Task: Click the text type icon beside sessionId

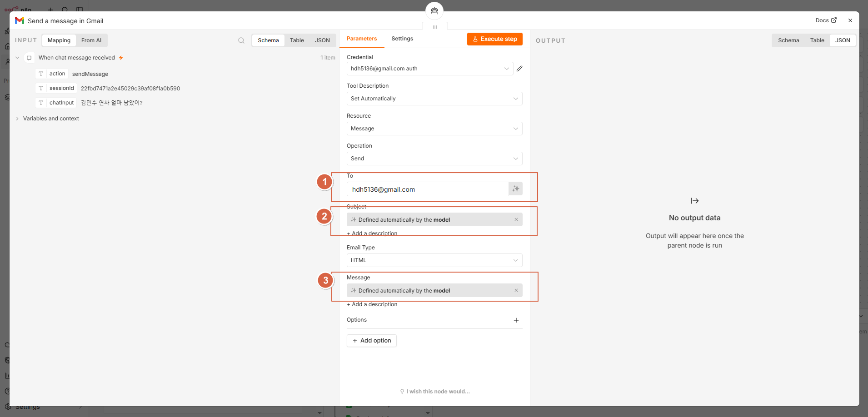Action: point(41,88)
